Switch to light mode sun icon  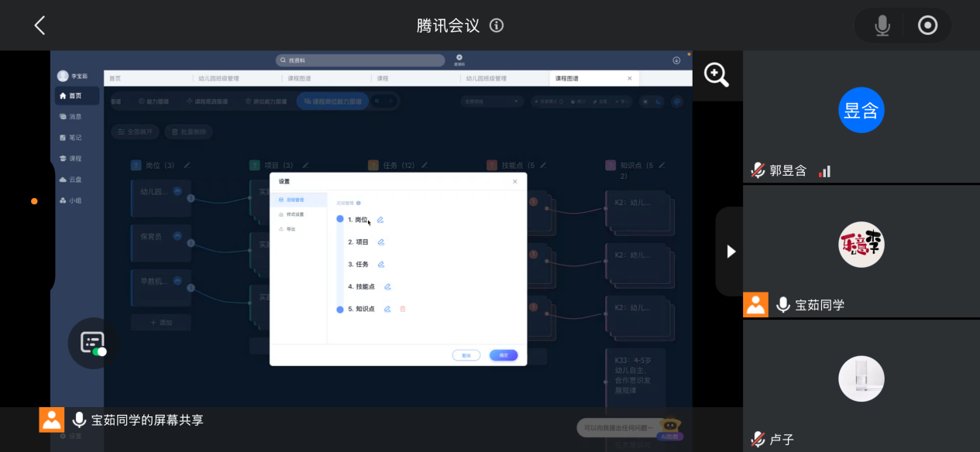click(645, 101)
